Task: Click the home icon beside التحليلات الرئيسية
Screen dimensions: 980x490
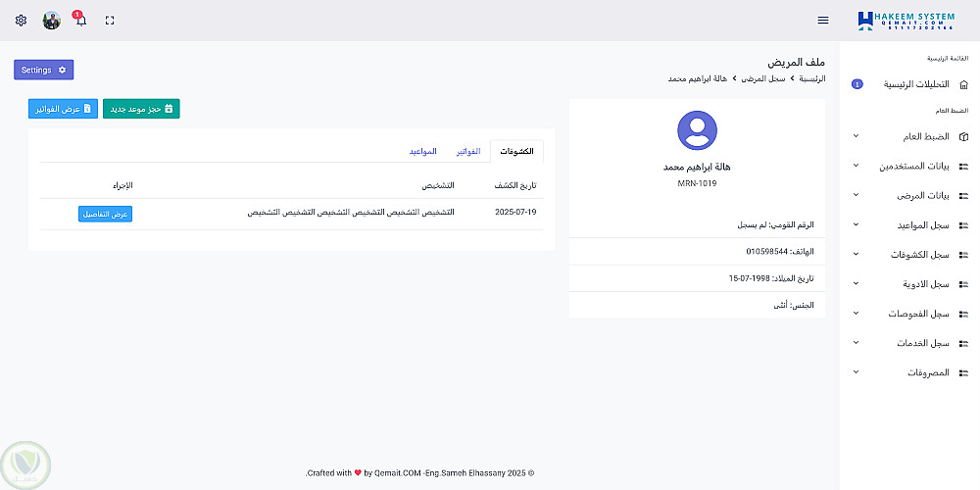Action: 963,84
